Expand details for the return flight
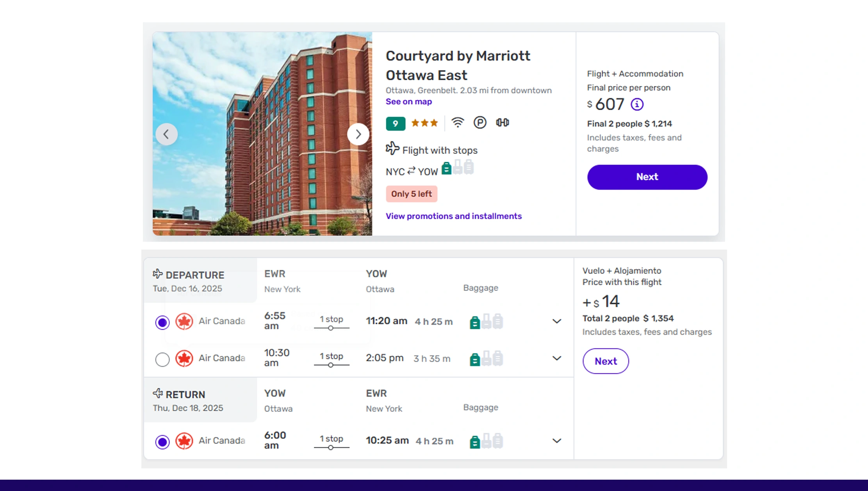Viewport: 868px width, 491px height. click(557, 441)
